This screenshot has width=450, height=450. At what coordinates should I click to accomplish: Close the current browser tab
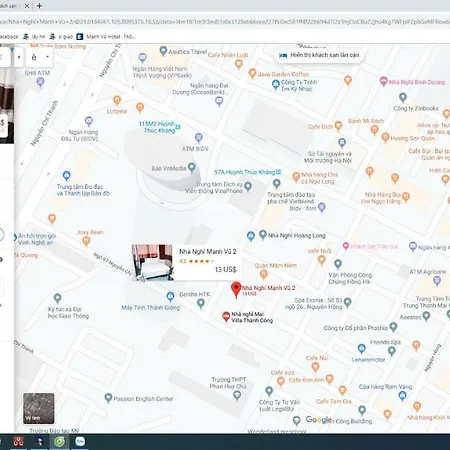pyautogui.click(x=27, y=6)
